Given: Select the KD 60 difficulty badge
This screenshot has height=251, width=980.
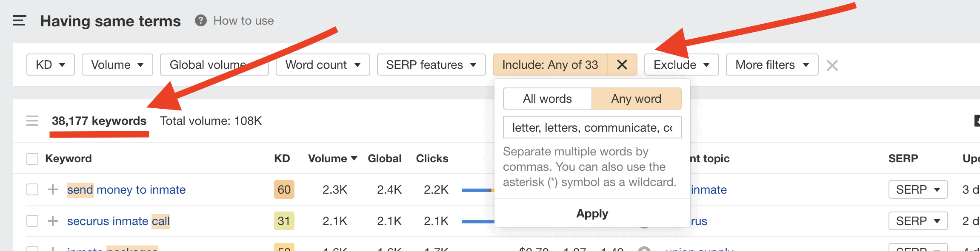Looking at the screenshot, I should click(284, 189).
